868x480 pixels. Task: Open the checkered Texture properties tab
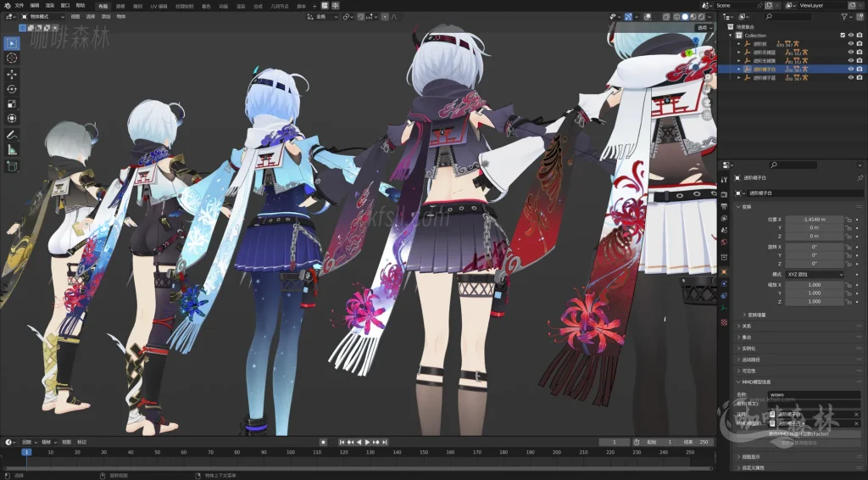pyautogui.click(x=724, y=321)
